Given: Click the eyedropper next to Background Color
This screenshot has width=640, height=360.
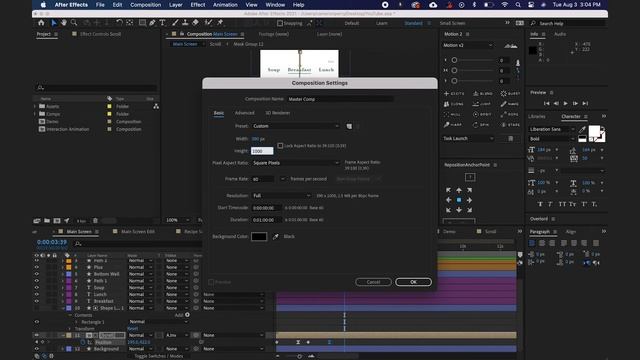Looking at the screenshot, I should coord(276,236).
